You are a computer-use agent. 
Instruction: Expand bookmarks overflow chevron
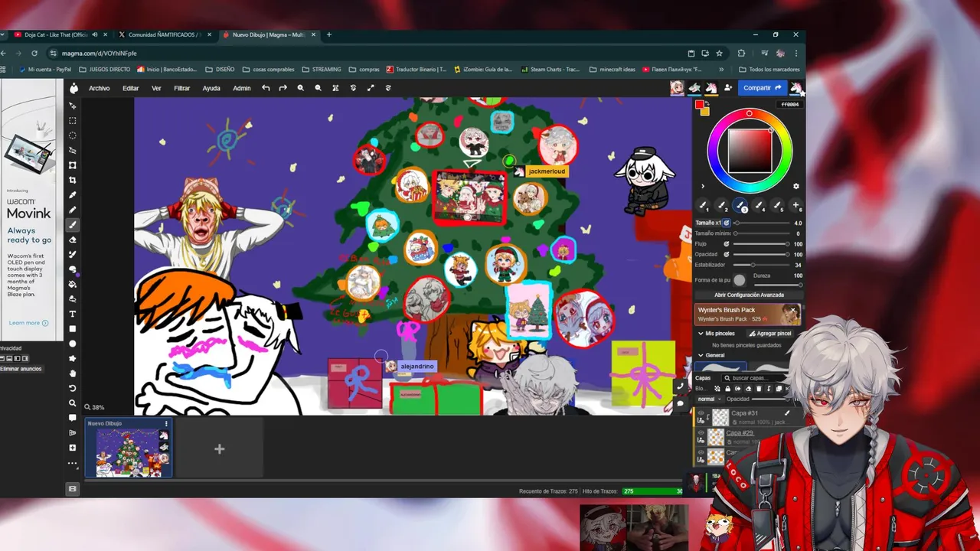(x=721, y=70)
